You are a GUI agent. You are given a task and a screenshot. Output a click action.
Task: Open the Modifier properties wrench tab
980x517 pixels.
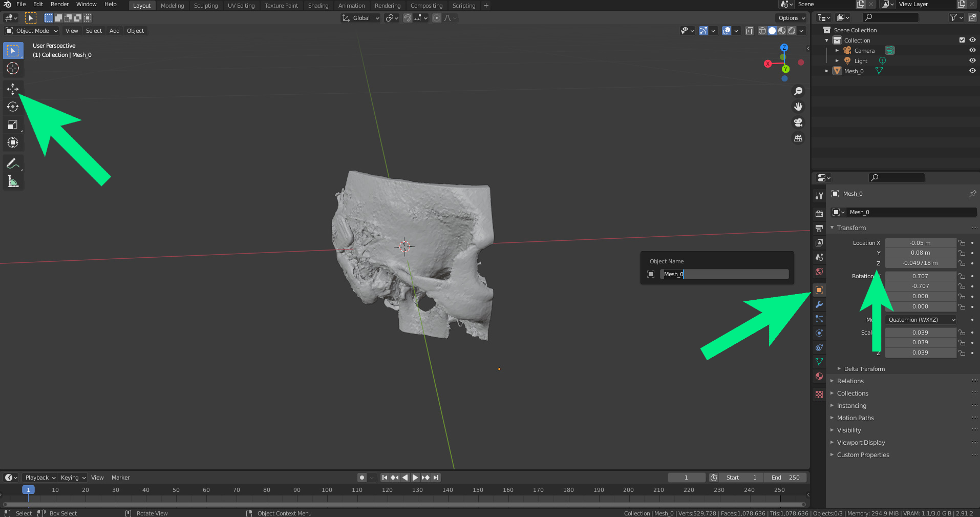[819, 304]
